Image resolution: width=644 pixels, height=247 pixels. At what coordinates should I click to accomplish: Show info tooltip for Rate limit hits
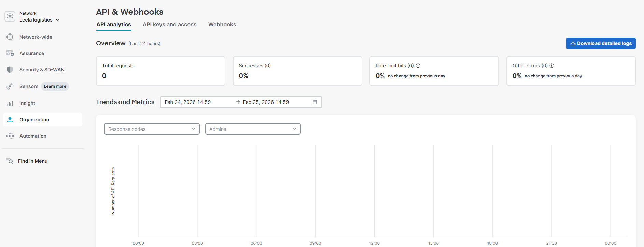pos(418,66)
